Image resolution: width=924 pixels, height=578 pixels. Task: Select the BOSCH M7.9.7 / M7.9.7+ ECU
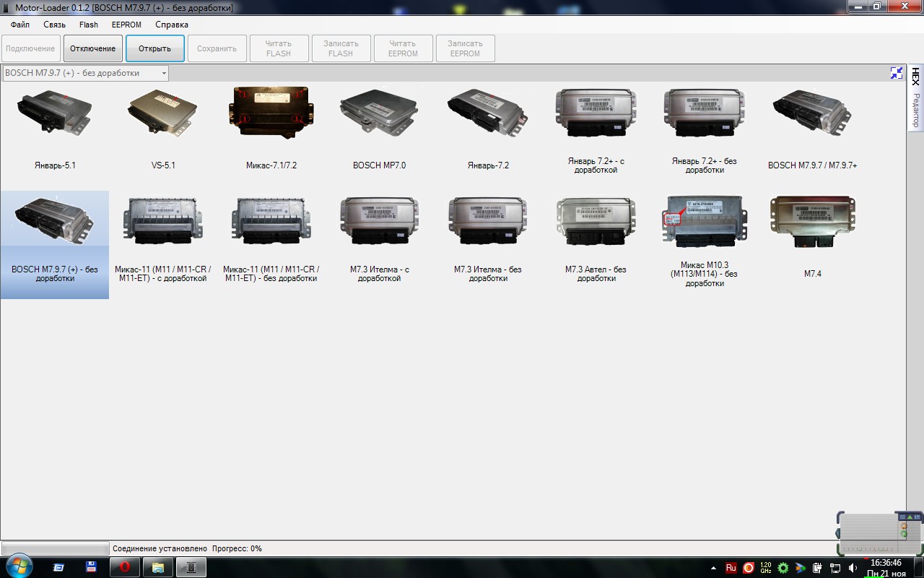point(813,130)
